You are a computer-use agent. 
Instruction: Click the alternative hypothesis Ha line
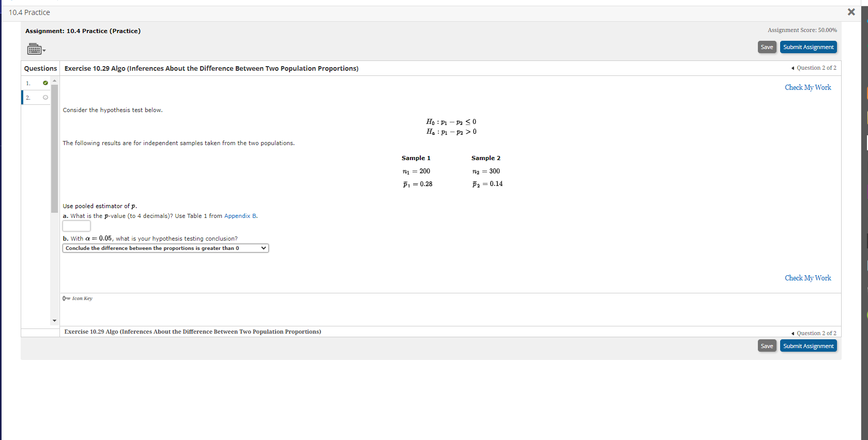[451, 132]
